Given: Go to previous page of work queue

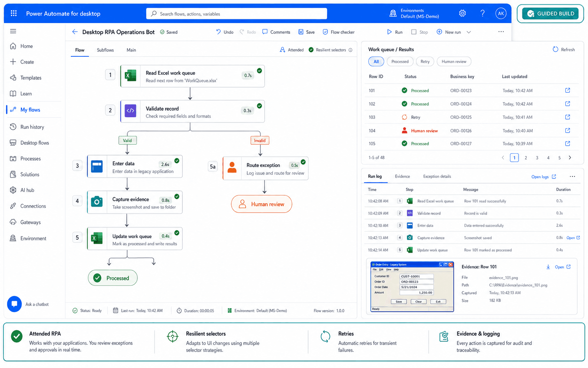Looking at the screenshot, I should pos(503,158).
